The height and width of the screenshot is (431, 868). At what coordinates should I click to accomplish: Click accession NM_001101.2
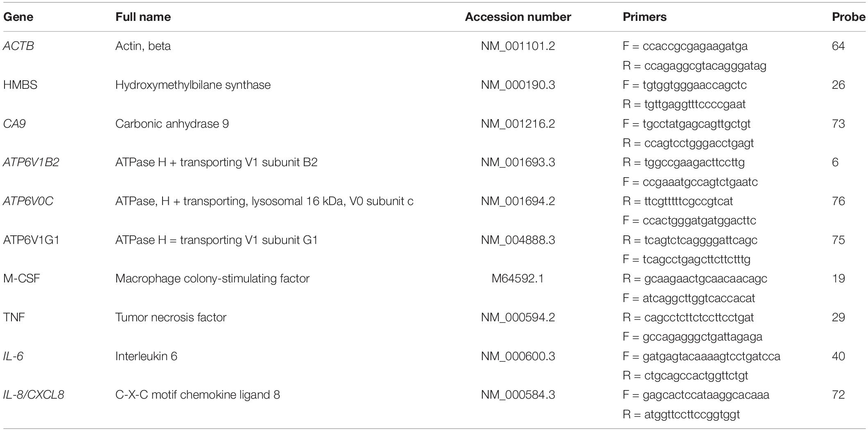pyautogui.click(x=518, y=46)
